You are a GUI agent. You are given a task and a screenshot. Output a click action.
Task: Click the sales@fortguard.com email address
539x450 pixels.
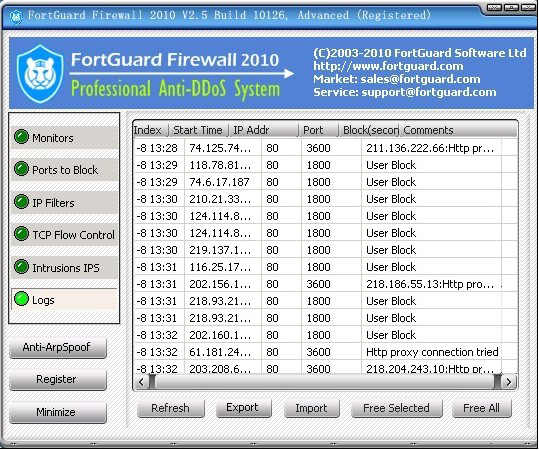pos(420,79)
